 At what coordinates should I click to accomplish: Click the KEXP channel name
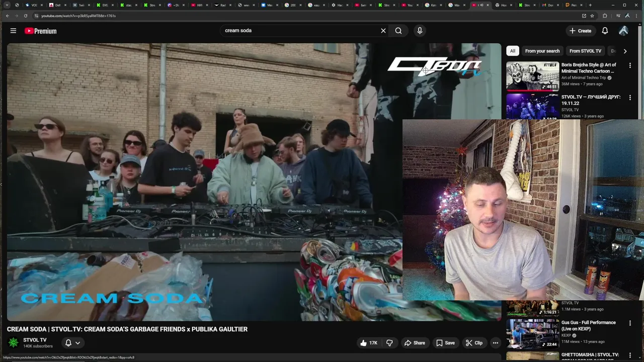pyautogui.click(x=566, y=335)
